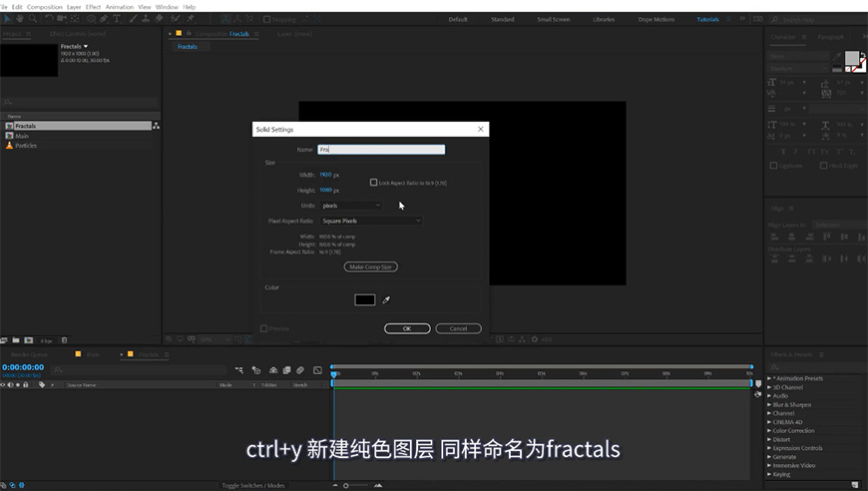Click Cancel in Solid Settings
The height and width of the screenshot is (491, 868).
point(458,328)
